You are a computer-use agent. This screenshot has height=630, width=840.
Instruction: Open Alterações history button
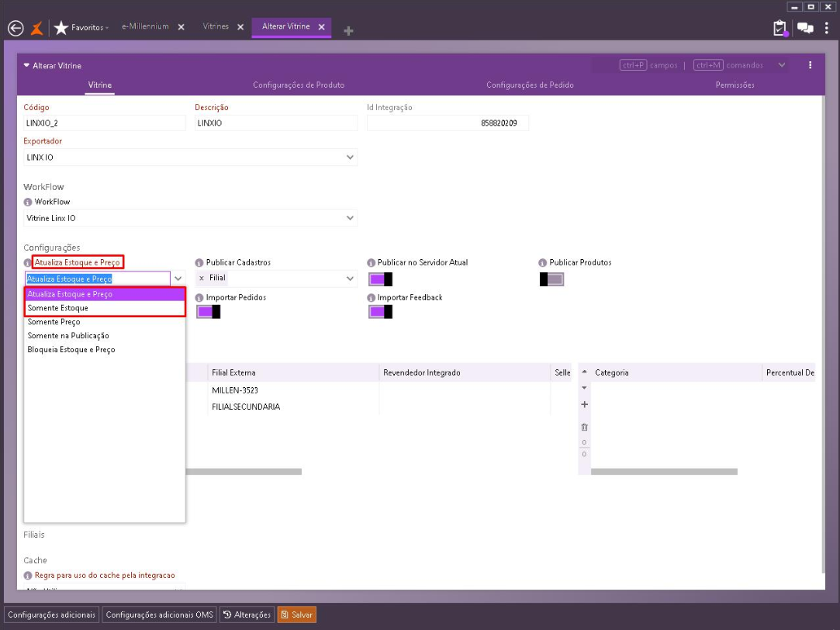(247, 614)
